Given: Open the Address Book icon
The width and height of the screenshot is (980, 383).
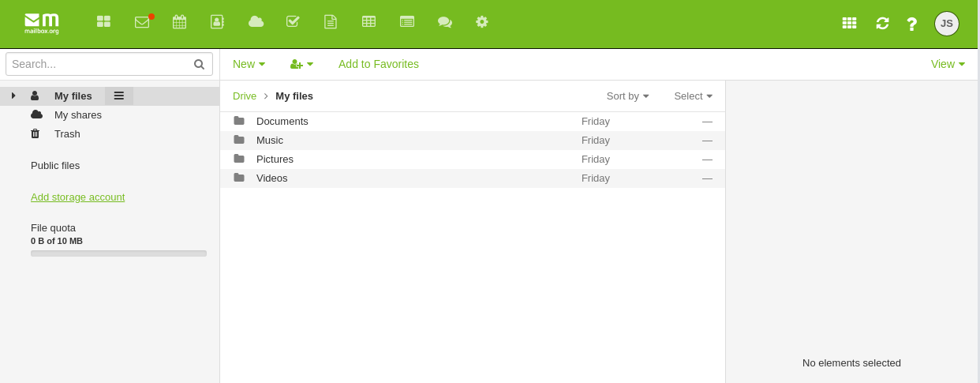Looking at the screenshot, I should point(217,21).
